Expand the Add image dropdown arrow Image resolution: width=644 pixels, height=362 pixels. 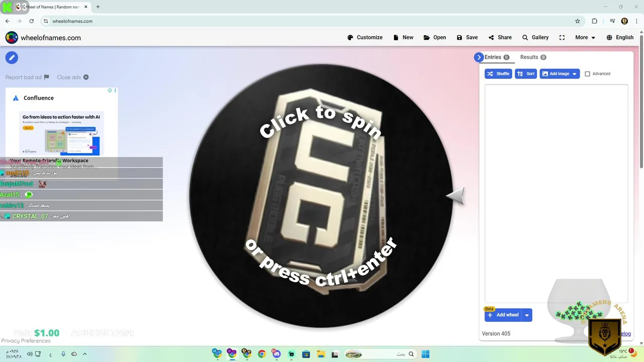575,73
